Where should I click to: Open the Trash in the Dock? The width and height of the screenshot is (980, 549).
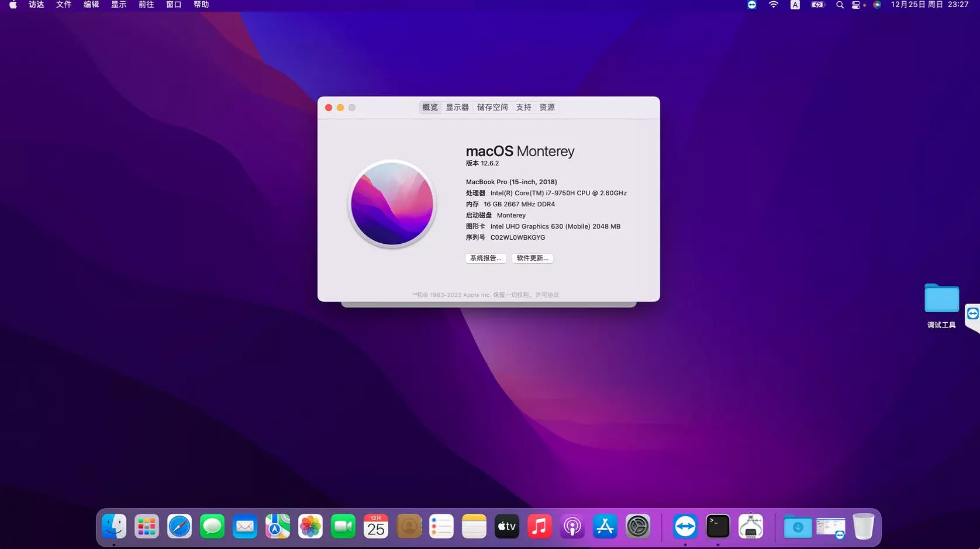[x=863, y=527]
